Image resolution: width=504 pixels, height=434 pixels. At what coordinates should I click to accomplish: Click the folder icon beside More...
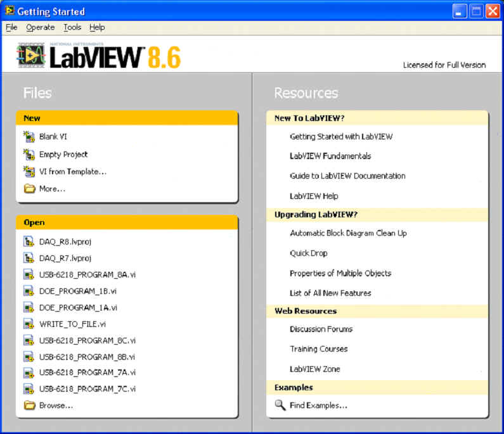click(30, 188)
